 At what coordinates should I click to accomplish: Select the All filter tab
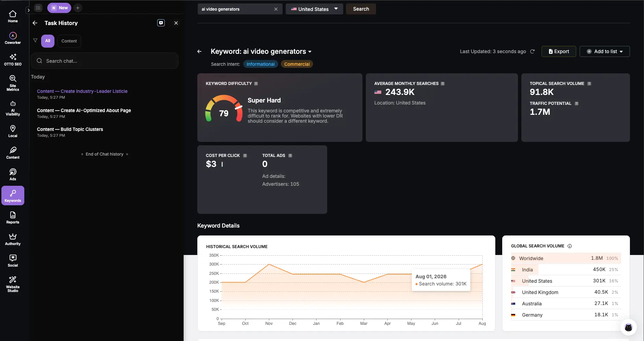[48, 41]
